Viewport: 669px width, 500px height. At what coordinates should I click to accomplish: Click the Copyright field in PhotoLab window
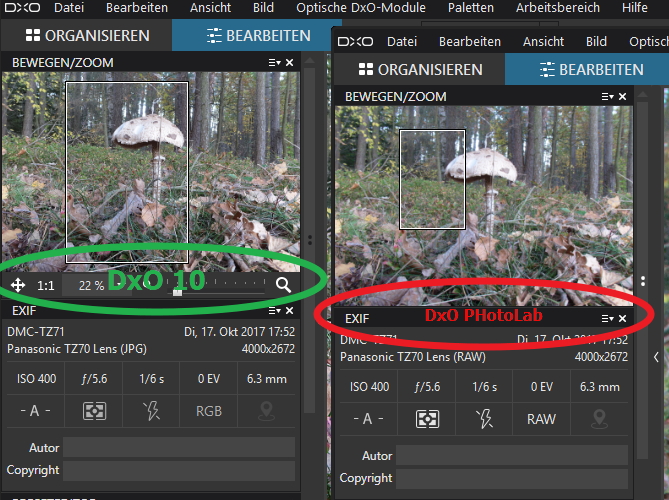coord(512,478)
